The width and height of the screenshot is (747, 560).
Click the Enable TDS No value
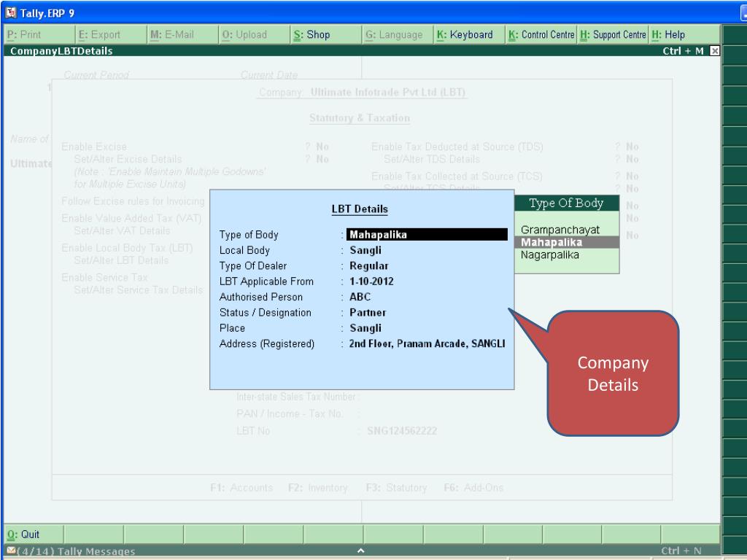tap(632, 147)
